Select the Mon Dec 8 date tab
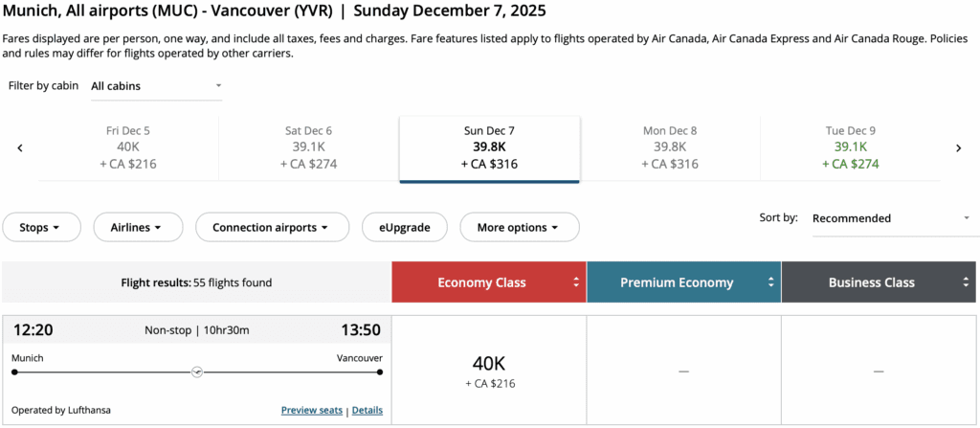This screenshot has height=428, width=980. pos(670,147)
